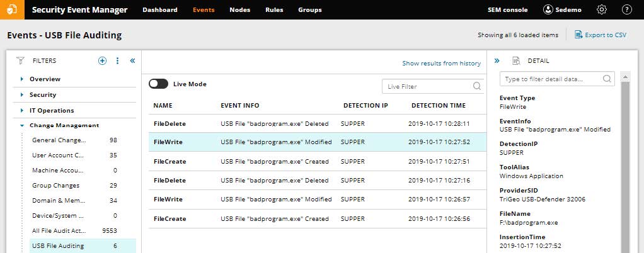This screenshot has width=644, height=253.
Task: Click the Sedemo user name
Action: click(x=568, y=10)
